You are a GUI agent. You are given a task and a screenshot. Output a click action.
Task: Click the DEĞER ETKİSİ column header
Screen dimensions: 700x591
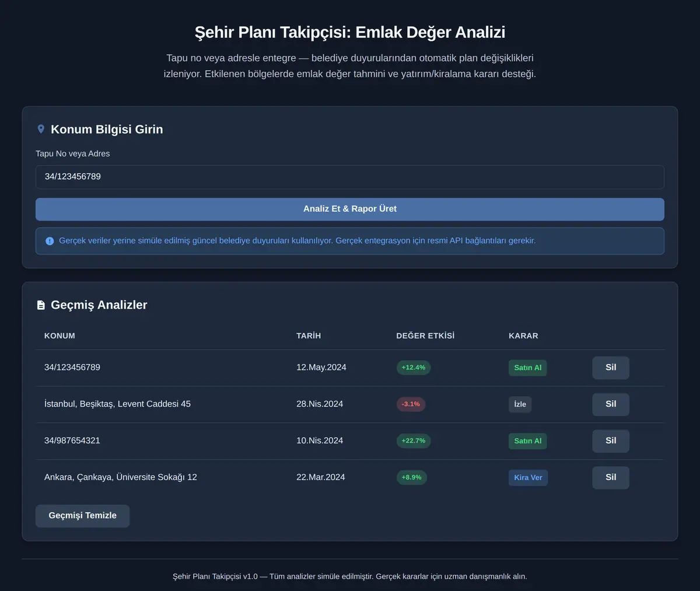425,336
